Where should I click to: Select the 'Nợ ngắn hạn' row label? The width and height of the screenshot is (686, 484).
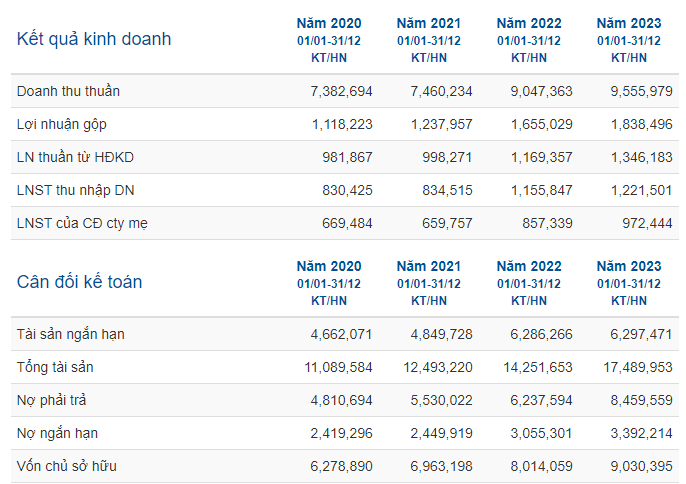coord(57,433)
